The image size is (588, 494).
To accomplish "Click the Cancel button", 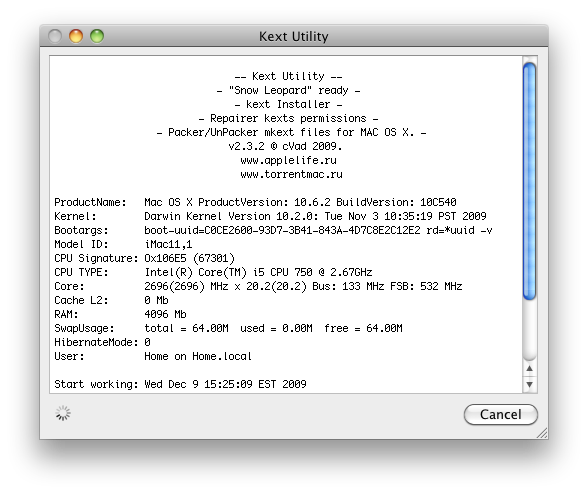I will coord(501,414).
